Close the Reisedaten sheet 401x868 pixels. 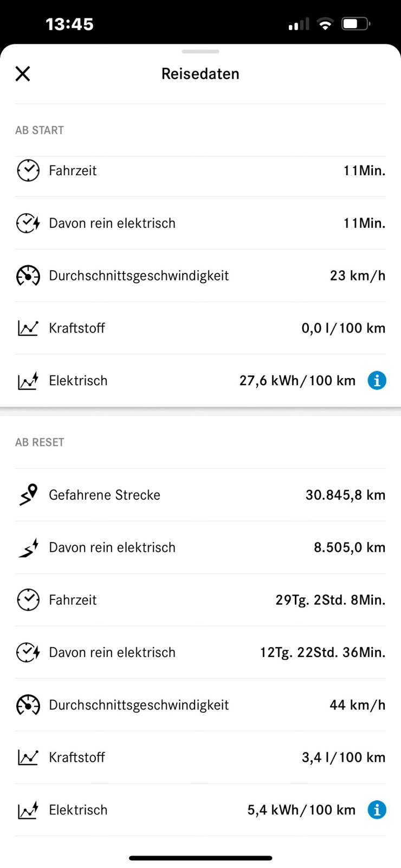(x=22, y=73)
